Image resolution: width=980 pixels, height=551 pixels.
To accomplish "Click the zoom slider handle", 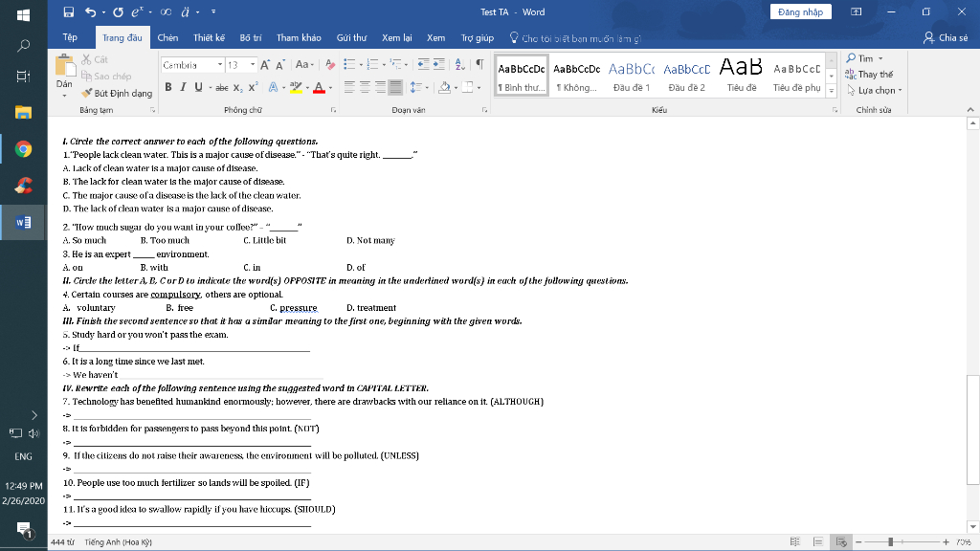I will (891, 542).
